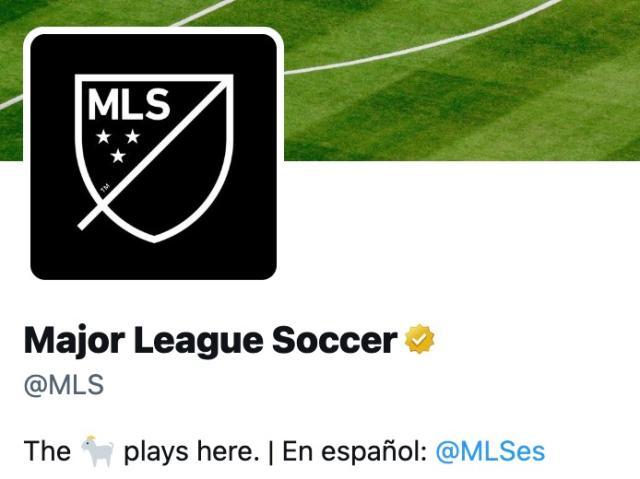Open the grass field header banner

(x=461, y=80)
